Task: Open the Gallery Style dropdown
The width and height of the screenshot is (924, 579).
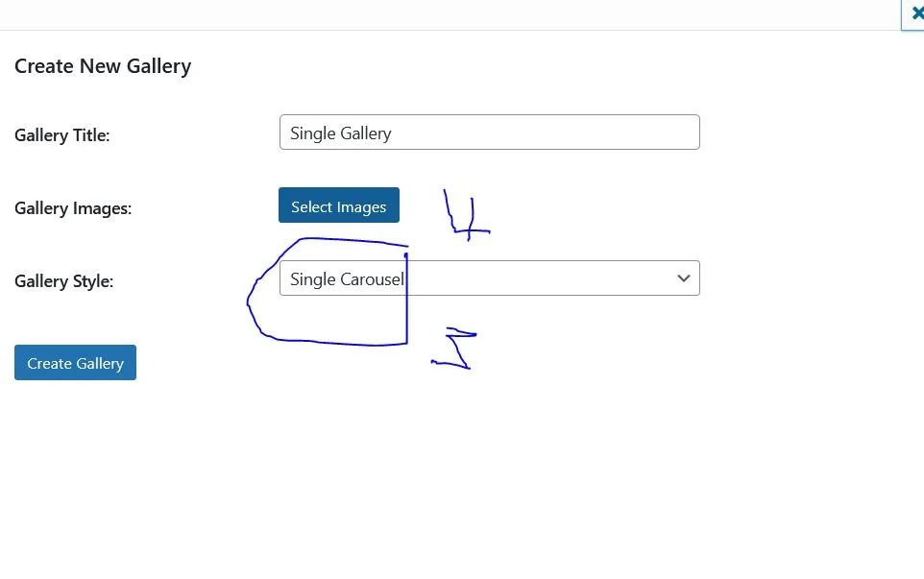Action: 489,278
